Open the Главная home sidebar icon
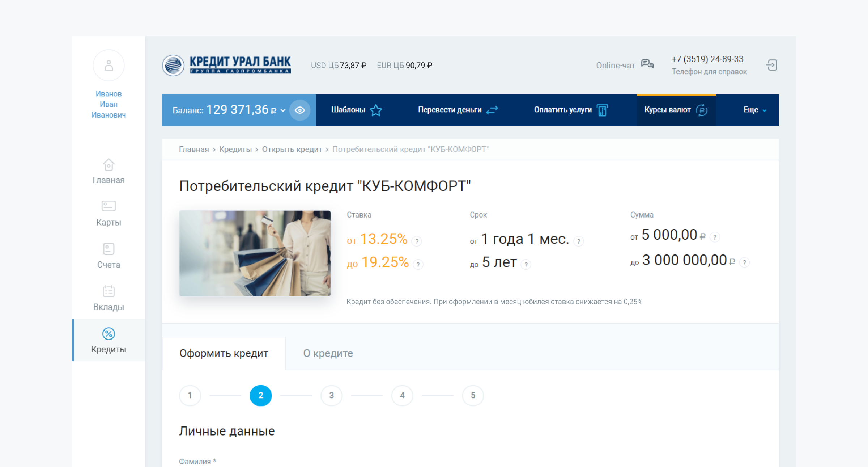Image resolution: width=868 pixels, height=467 pixels. pyautogui.click(x=109, y=165)
